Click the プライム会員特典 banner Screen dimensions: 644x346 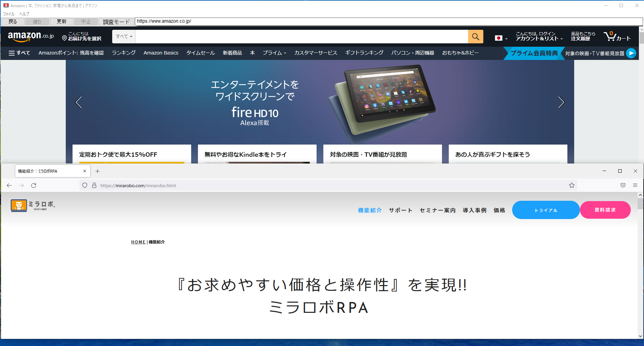pyautogui.click(x=534, y=53)
